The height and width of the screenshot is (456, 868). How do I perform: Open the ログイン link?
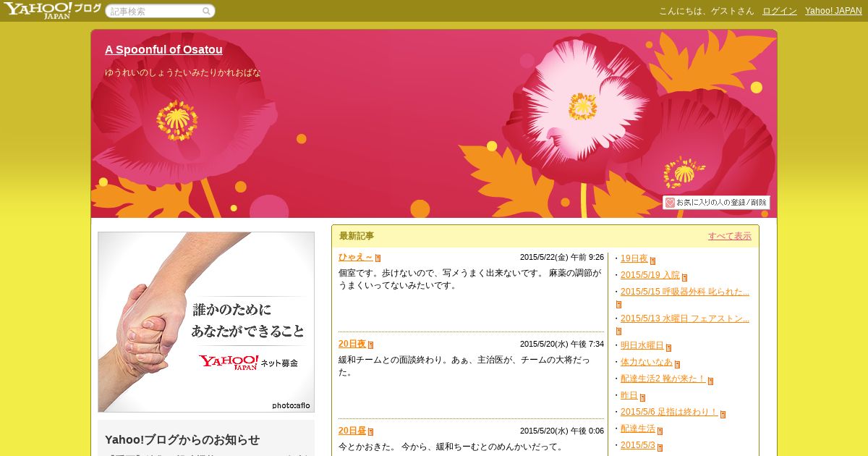(780, 11)
